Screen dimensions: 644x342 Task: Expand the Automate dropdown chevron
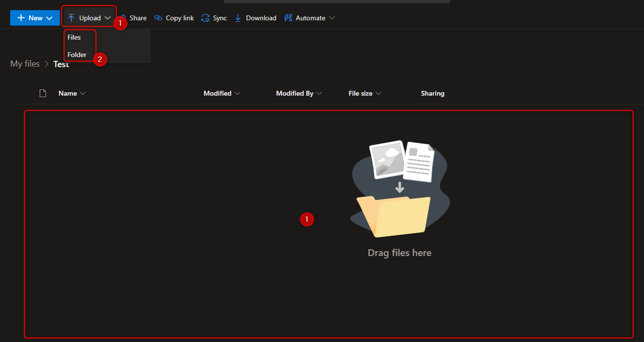[x=332, y=18]
